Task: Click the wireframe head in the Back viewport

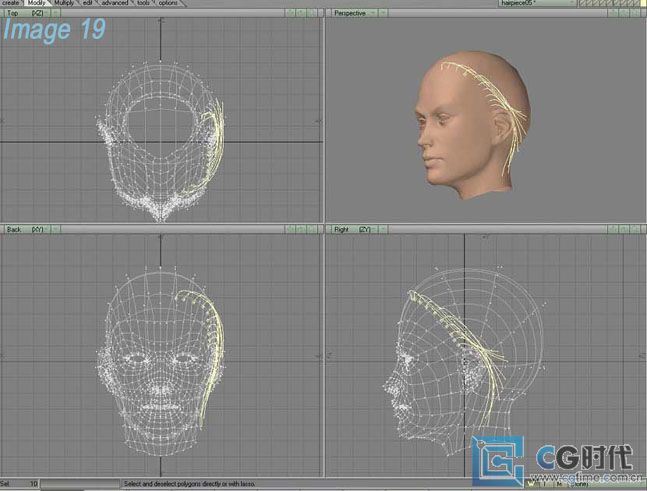Action: (x=161, y=363)
